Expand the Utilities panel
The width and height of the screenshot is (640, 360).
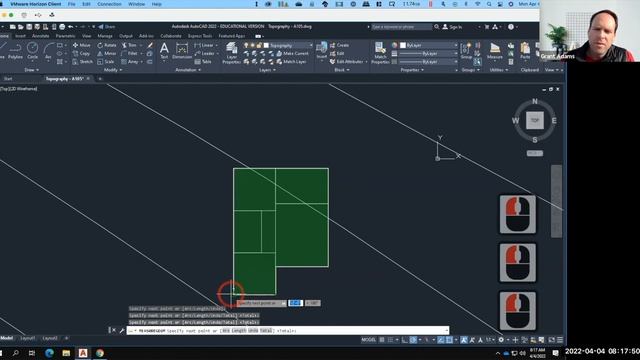click(499, 70)
